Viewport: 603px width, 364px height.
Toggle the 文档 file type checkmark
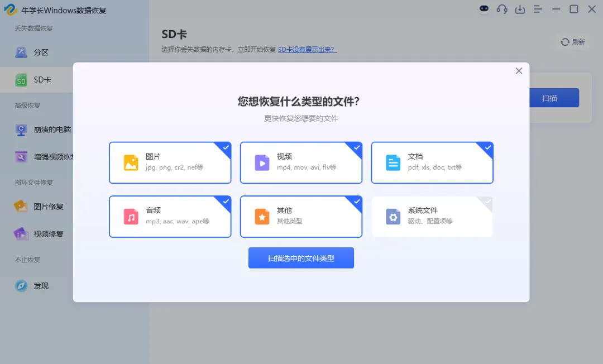pos(487,147)
